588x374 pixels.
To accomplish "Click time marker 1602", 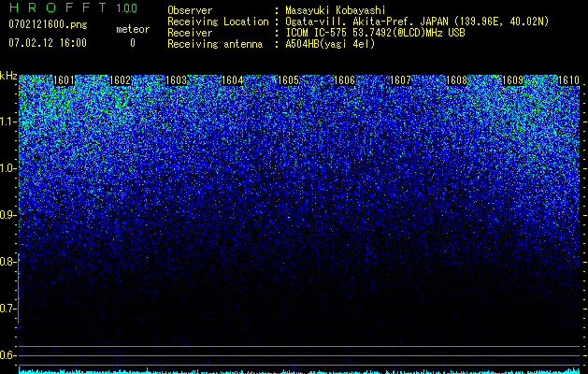I will point(120,80).
